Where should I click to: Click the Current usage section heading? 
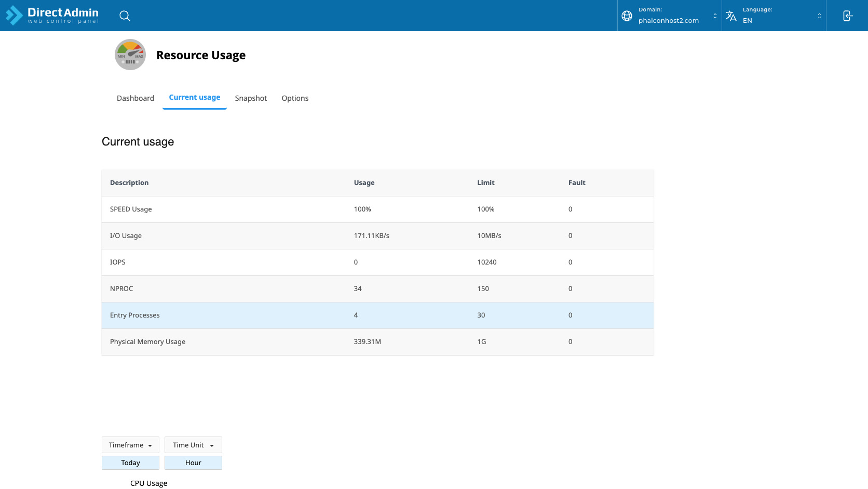138,142
